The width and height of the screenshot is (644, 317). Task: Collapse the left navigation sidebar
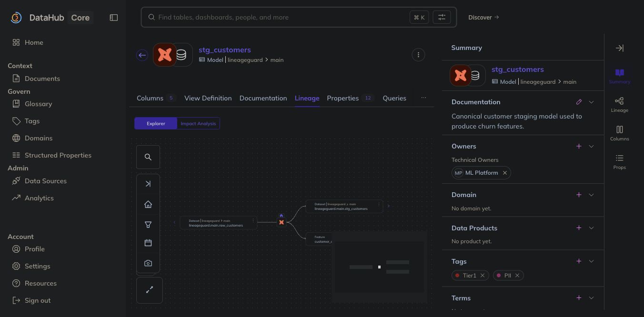113,18
